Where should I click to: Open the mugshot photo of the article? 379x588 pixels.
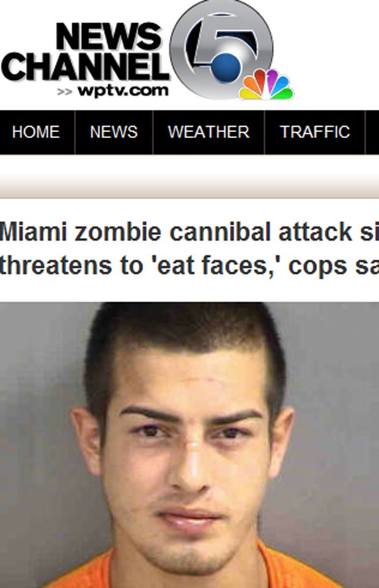(189, 445)
